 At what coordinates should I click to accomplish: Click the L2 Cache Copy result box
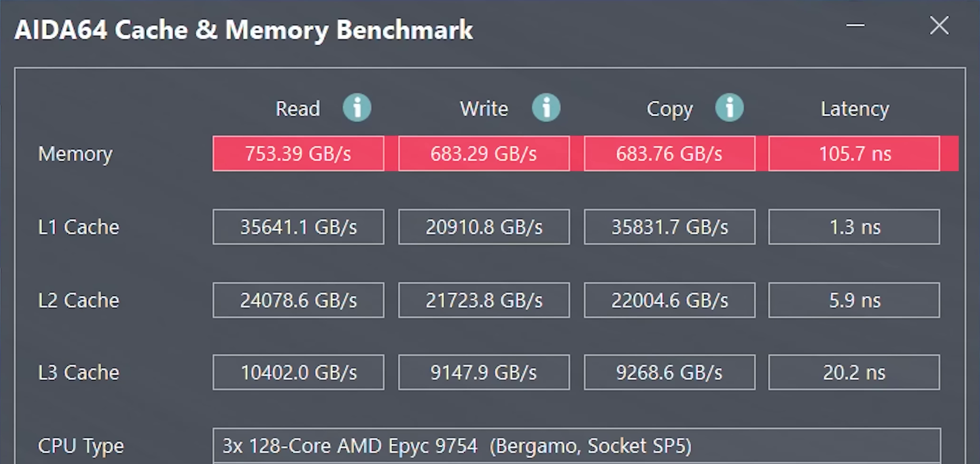click(x=669, y=300)
